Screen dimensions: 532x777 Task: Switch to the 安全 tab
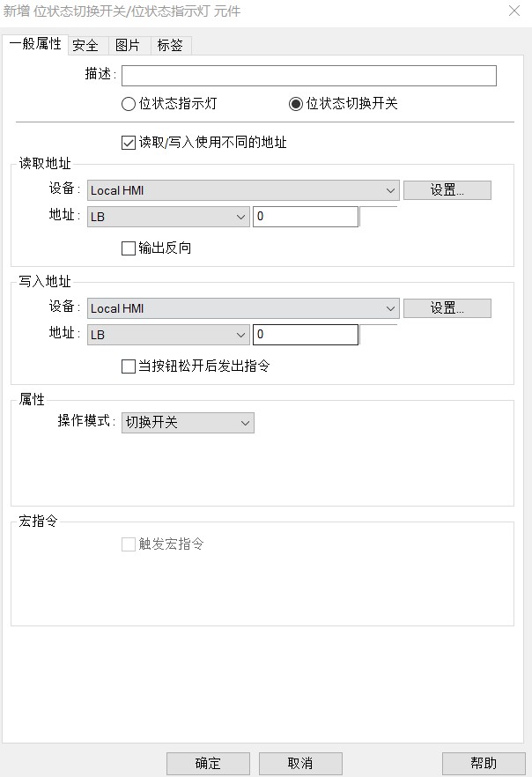point(85,46)
